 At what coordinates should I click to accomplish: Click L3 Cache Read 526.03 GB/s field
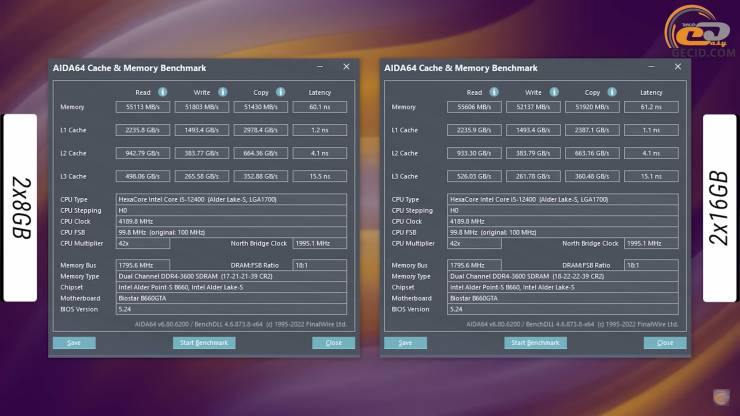(x=474, y=176)
